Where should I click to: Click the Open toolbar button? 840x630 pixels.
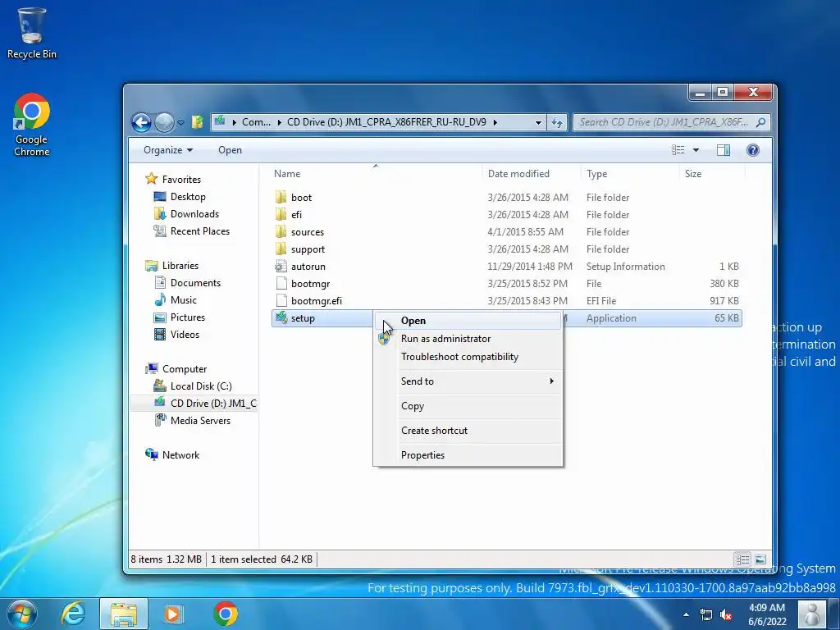click(230, 150)
